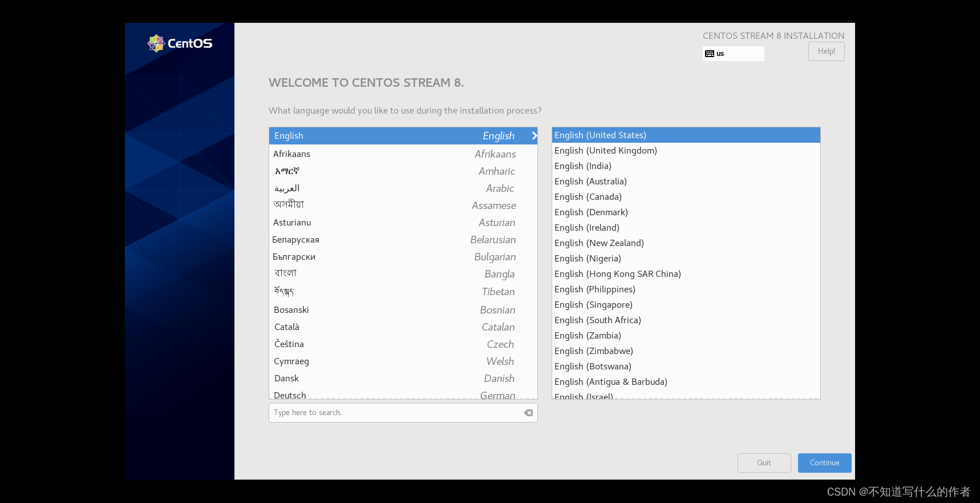Select the Bangla language row

coord(403,274)
